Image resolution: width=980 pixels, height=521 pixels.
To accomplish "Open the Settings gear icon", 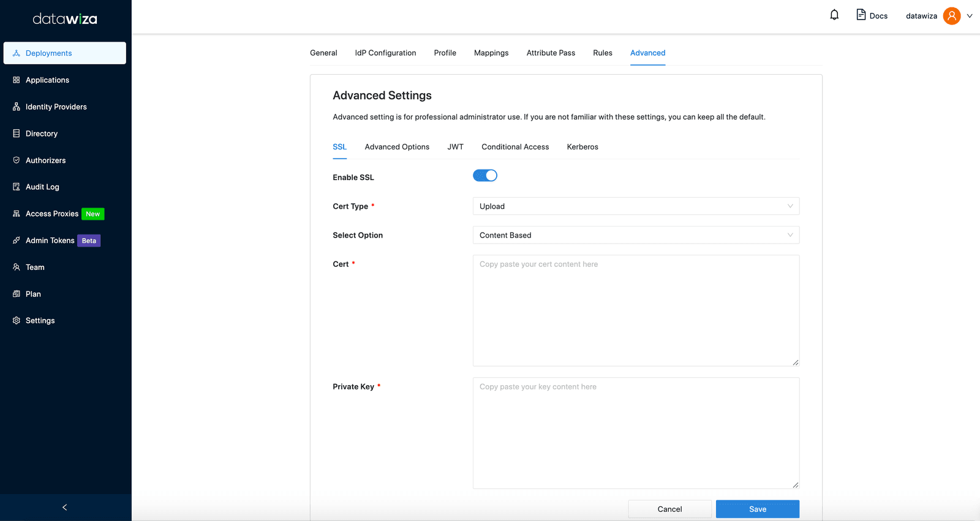I will [17, 321].
